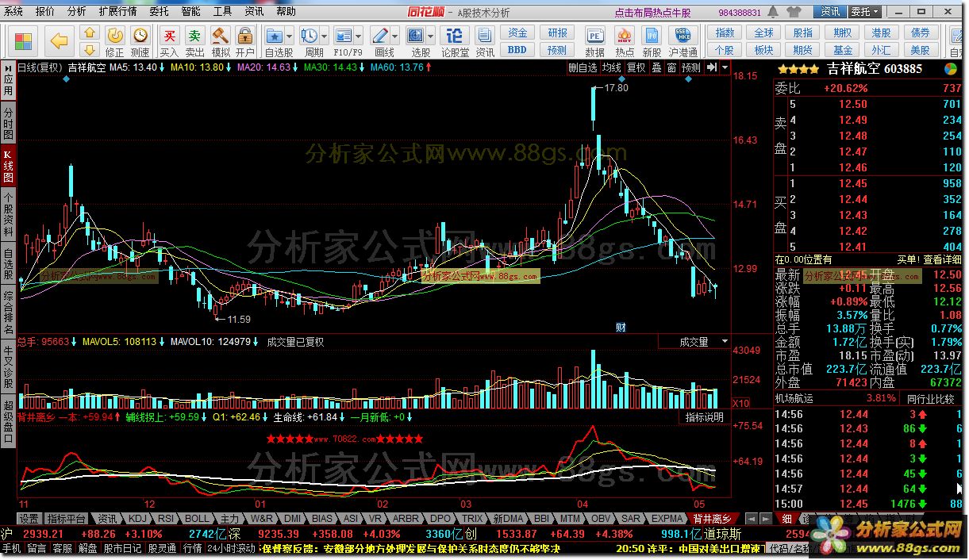Screen dimensions: 969x560
Task: Click the 基金 funds button
Action: click(x=842, y=49)
